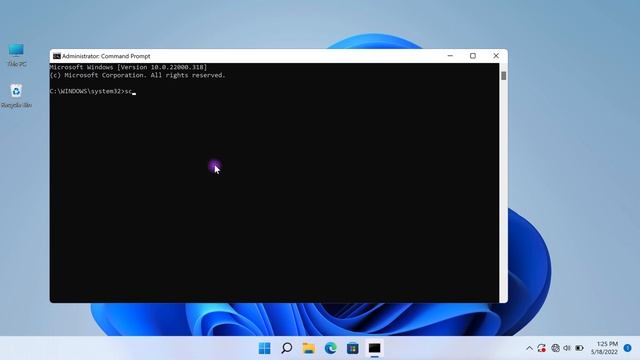
Task: Click the red security tray icon
Action: 542,348
